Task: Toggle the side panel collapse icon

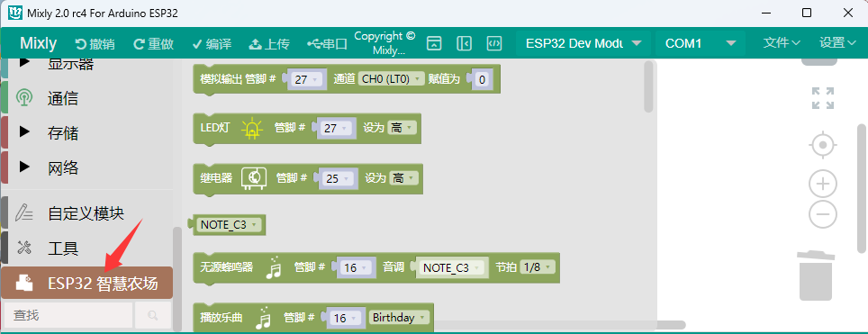Action: (x=464, y=43)
